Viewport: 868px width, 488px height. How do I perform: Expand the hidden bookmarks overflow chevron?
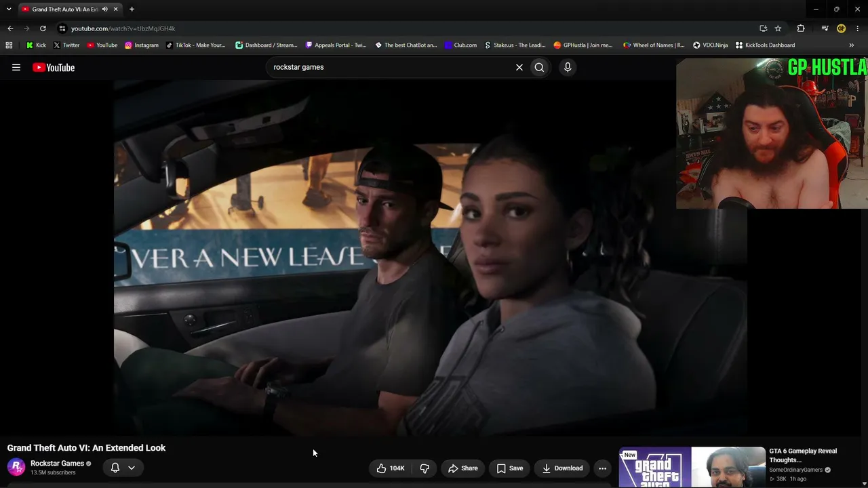pyautogui.click(x=851, y=45)
